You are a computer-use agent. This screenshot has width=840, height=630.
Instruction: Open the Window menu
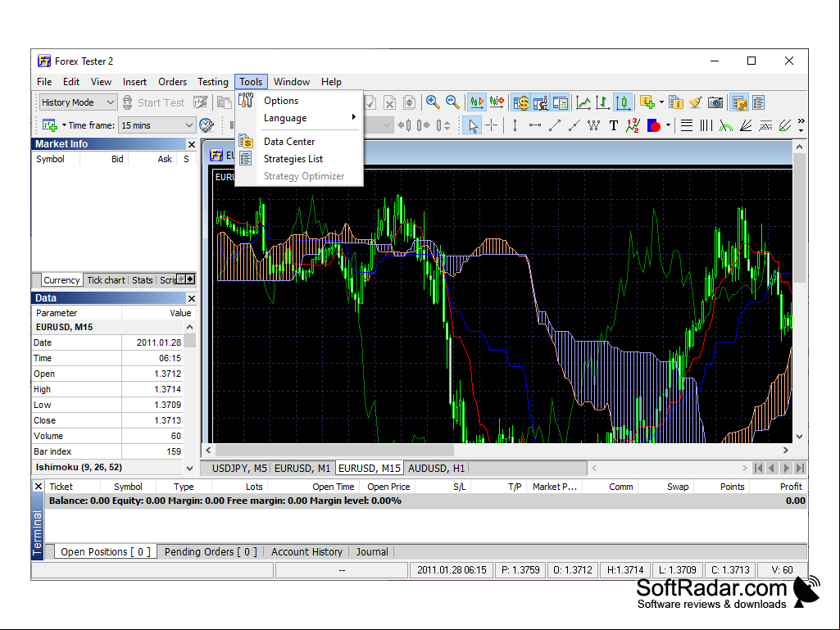[292, 82]
